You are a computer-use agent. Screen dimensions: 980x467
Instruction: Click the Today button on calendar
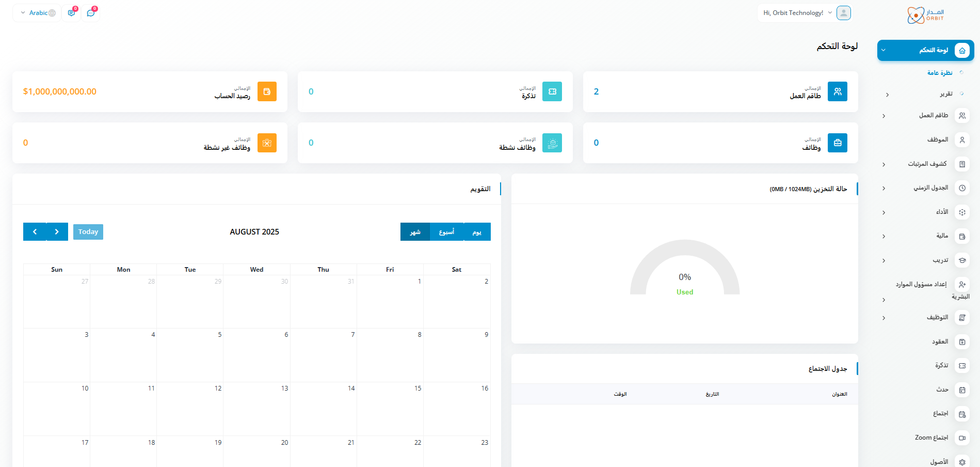[x=88, y=232]
